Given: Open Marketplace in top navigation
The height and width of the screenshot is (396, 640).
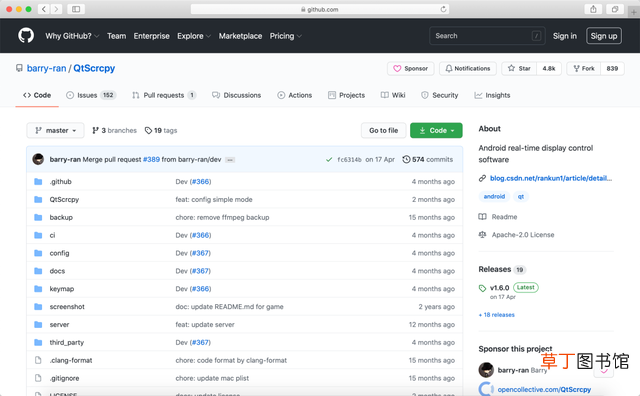Looking at the screenshot, I should tap(240, 36).
